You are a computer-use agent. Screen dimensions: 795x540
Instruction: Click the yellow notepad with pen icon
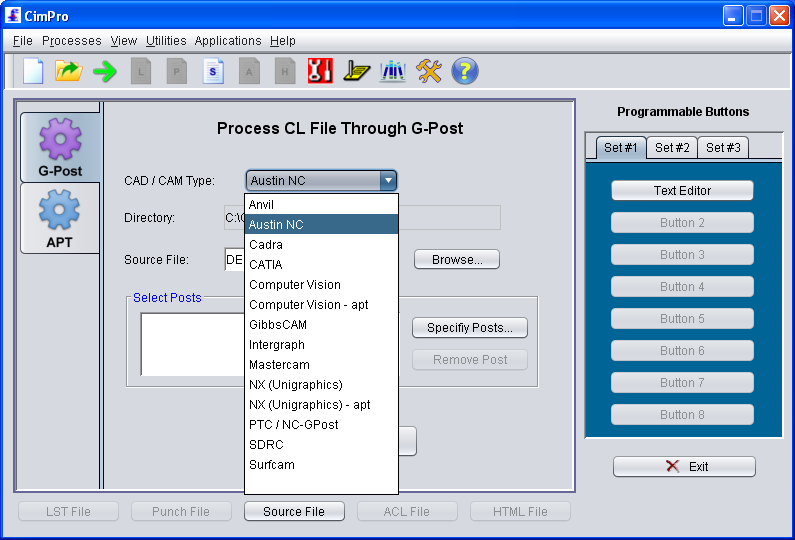[x=356, y=71]
